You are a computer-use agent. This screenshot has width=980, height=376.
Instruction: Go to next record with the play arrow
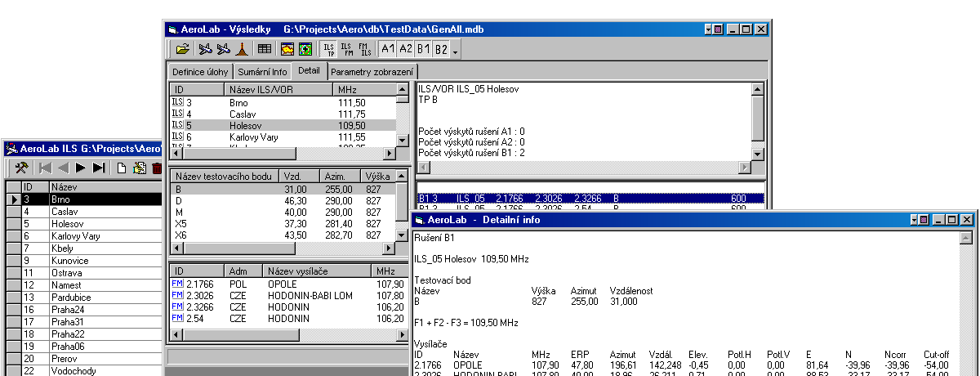81,168
